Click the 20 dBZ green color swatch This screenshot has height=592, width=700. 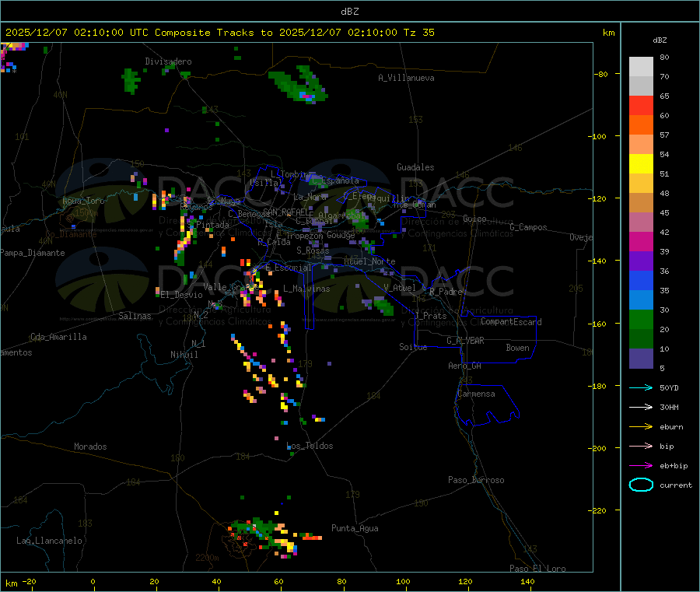click(x=641, y=319)
